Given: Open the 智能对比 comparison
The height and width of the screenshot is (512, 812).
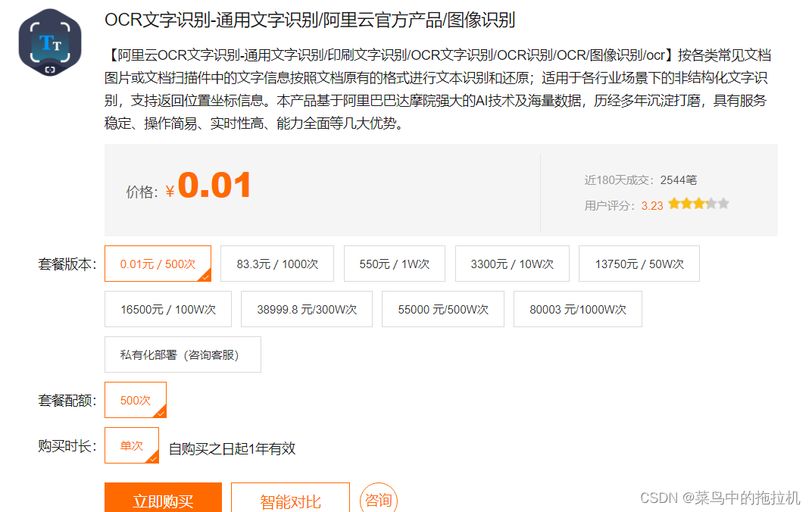Looking at the screenshot, I should pyautogui.click(x=291, y=498).
